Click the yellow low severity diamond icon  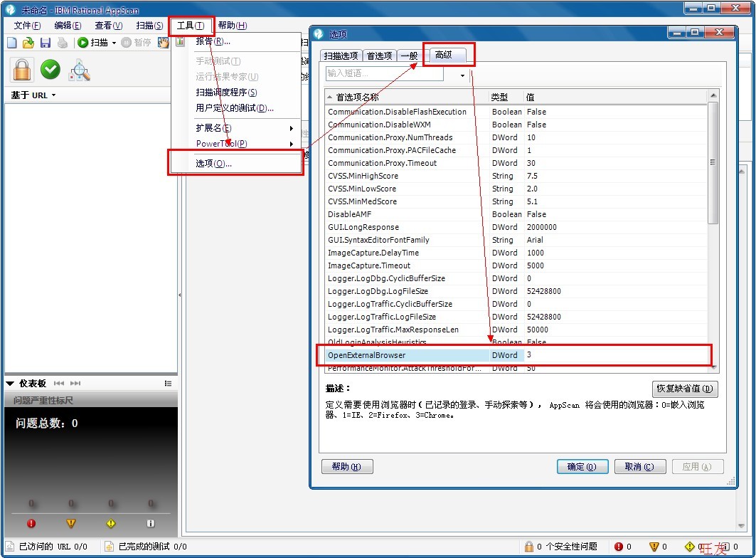[111, 523]
